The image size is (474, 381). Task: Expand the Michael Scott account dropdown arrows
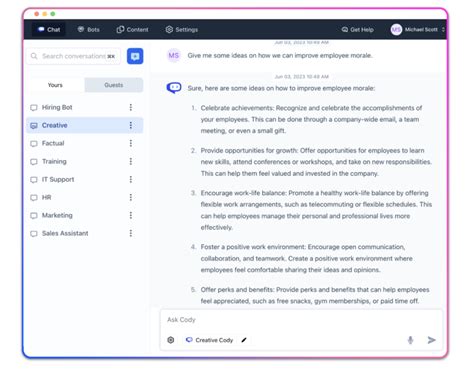[x=443, y=30]
